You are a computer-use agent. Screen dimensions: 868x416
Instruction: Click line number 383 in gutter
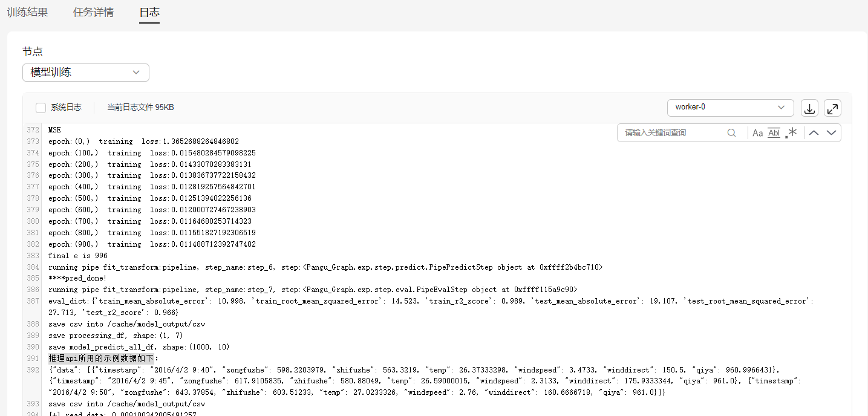click(x=33, y=256)
